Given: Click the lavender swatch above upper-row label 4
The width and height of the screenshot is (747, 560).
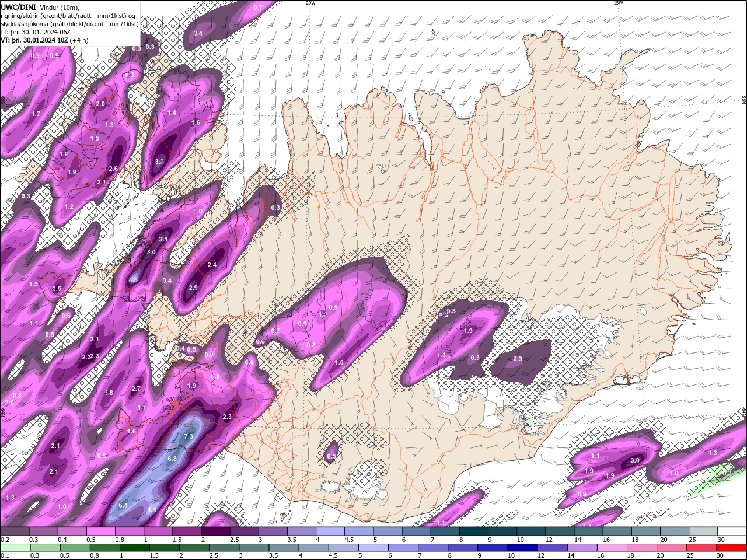Looking at the screenshot, I should [x=330, y=531].
